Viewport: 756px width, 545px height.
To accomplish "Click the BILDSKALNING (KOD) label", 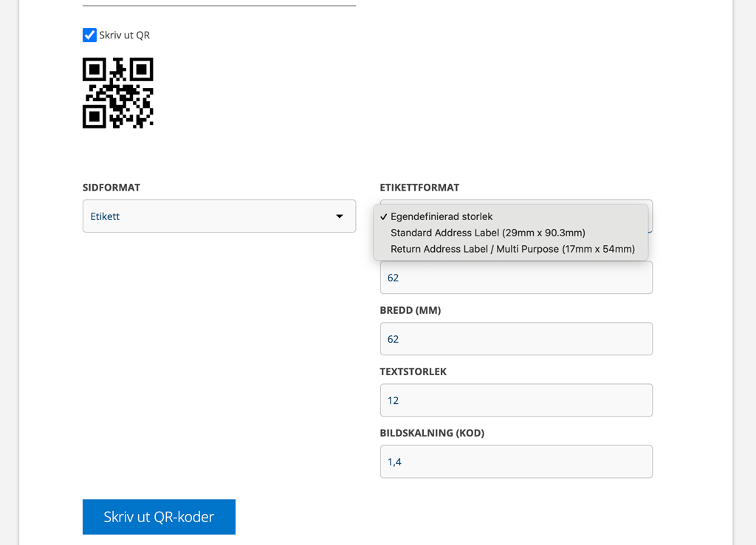I will [432, 433].
